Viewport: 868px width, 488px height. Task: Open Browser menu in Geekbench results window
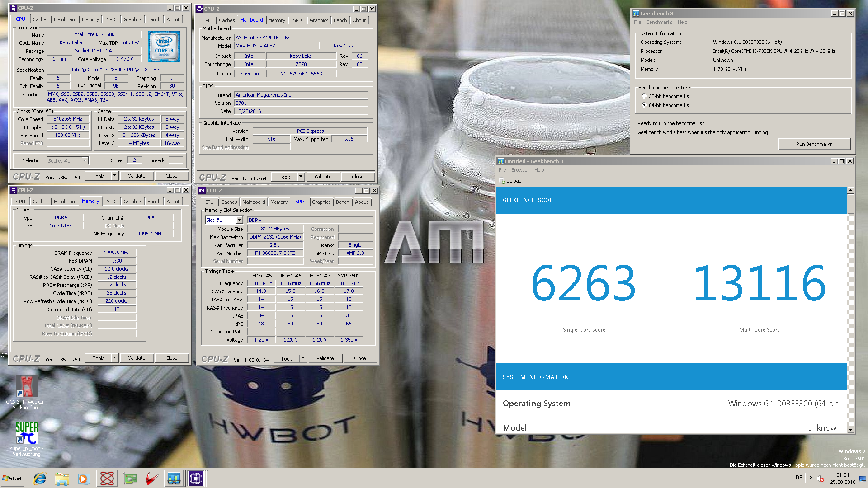[x=520, y=170]
